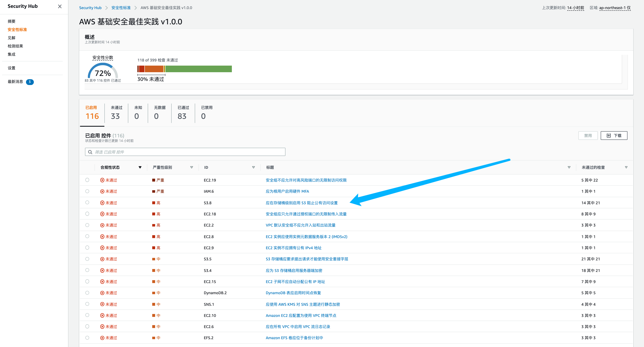
Task: Click the 最新消息 notification badge showing 3
Action: click(30, 82)
